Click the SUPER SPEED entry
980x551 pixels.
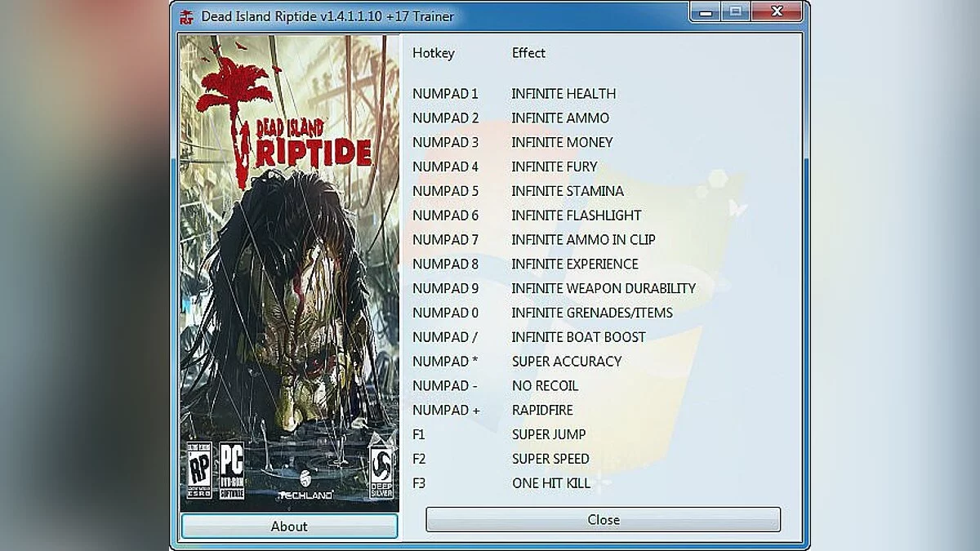pos(551,459)
